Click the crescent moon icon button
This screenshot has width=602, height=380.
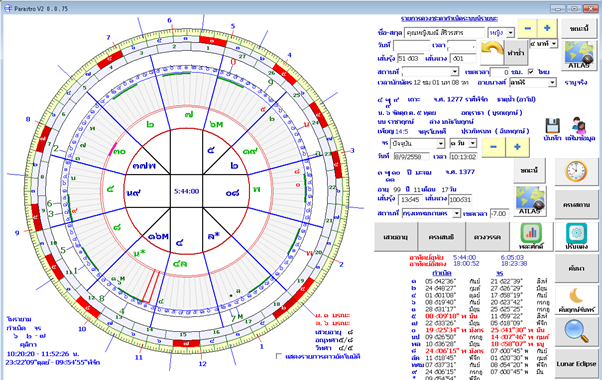click(576, 300)
